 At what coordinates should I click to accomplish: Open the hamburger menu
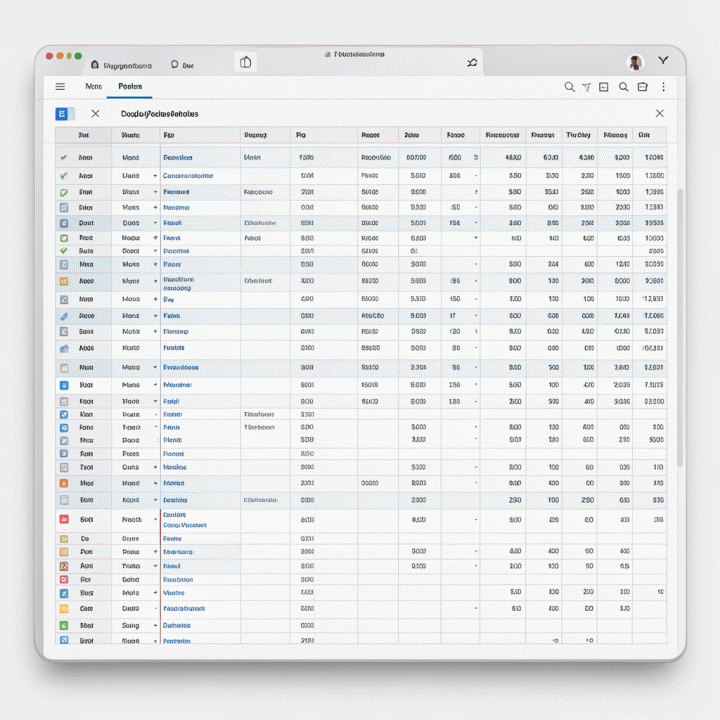[x=60, y=87]
